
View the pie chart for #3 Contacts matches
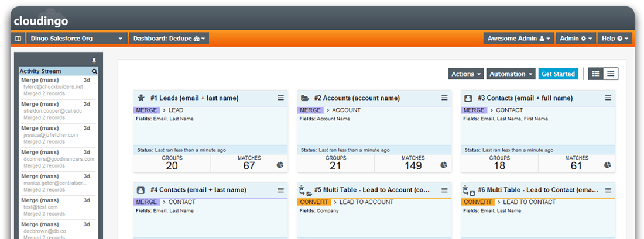coord(608,165)
